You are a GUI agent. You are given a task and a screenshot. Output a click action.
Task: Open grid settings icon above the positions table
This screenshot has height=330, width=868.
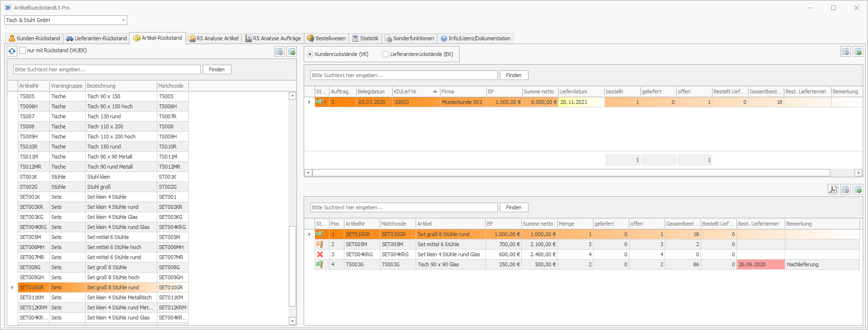click(846, 189)
